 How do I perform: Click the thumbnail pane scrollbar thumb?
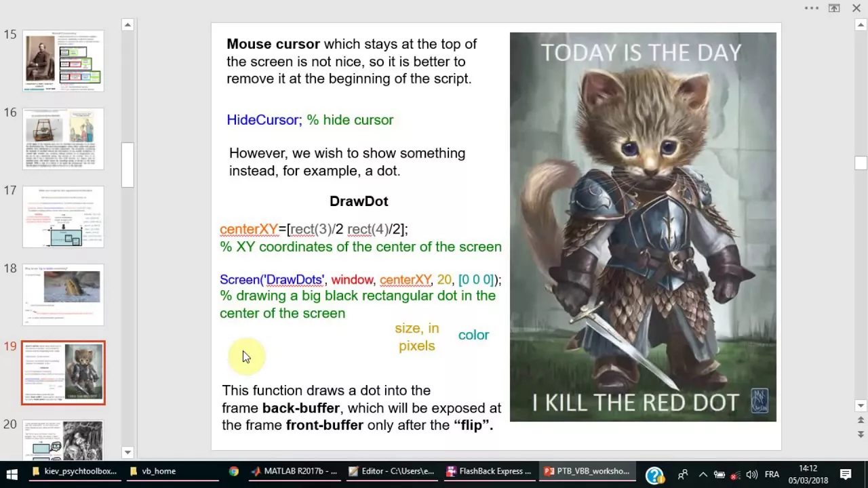coord(127,164)
